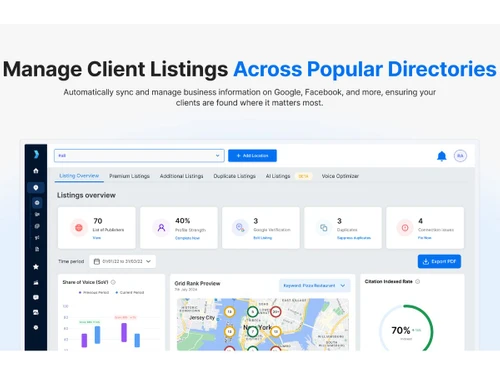Click the star icon in sidebar
The height and width of the screenshot is (375, 500).
pyautogui.click(x=36, y=267)
